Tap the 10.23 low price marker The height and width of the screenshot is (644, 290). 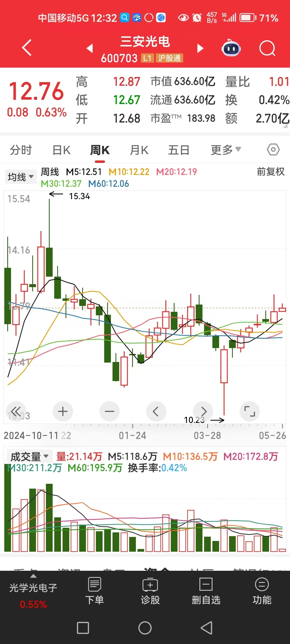(194, 420)
